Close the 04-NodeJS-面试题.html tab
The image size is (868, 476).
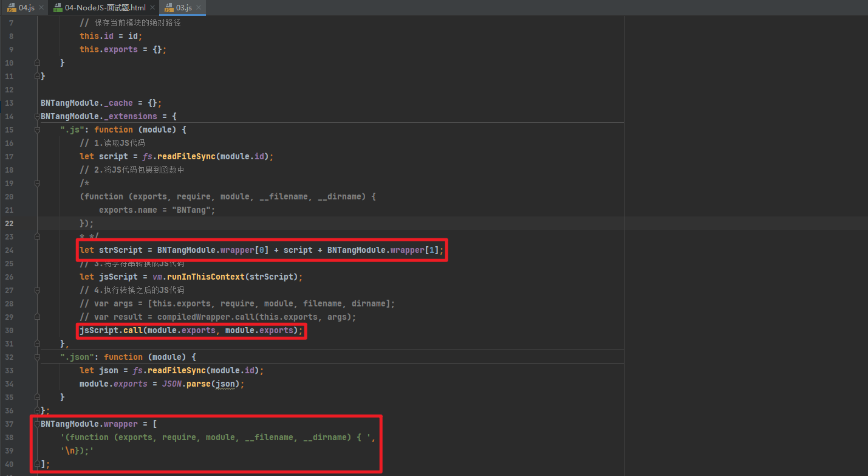pyautogui.click(x=152, y=8)
